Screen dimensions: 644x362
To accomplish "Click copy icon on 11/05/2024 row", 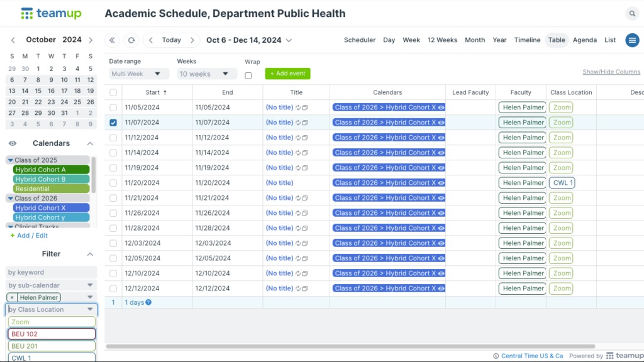I will [x=305, y=107].
